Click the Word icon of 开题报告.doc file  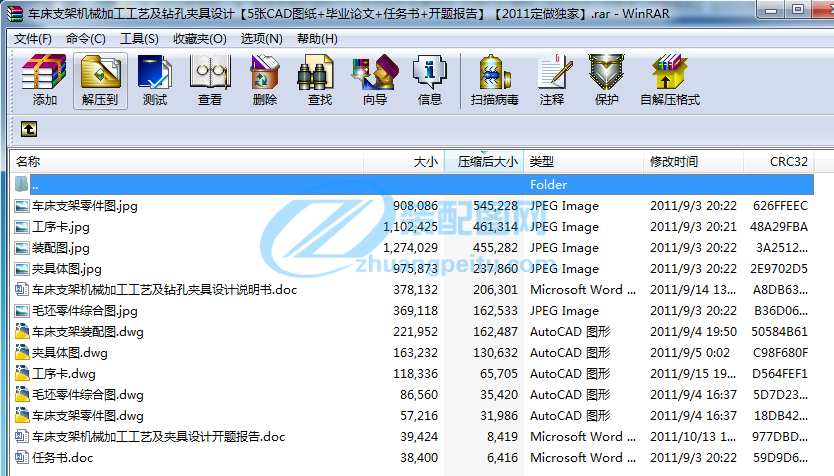(x=22, y=437)
